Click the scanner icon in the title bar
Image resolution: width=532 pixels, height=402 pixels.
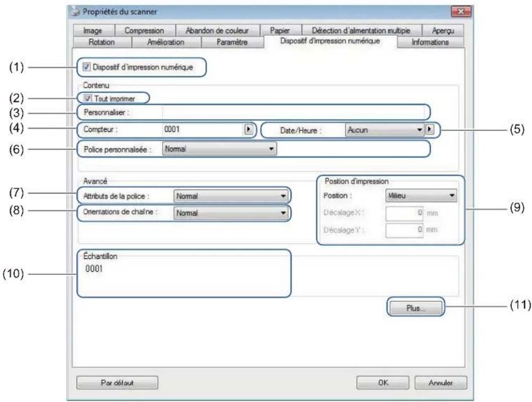point(75,12)
